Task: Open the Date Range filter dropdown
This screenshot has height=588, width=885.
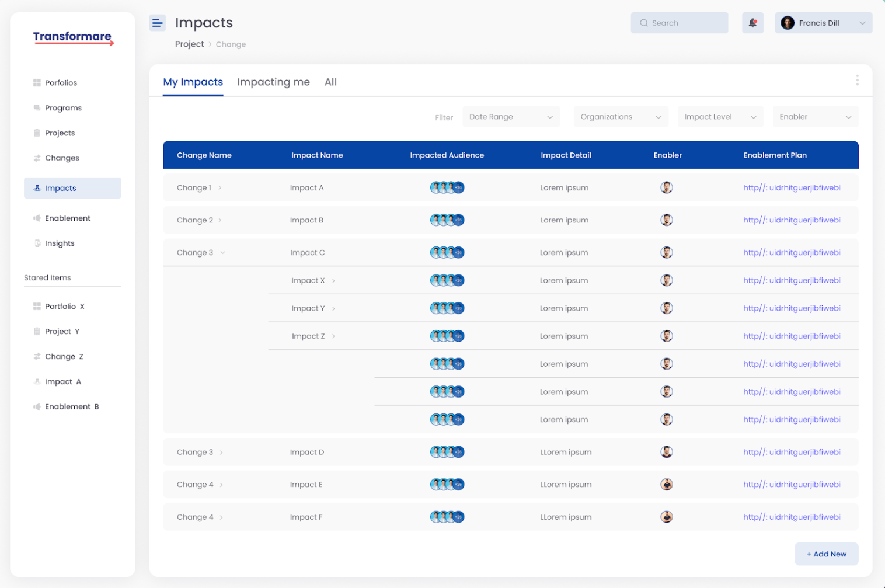Action: (x=511, y=117)
